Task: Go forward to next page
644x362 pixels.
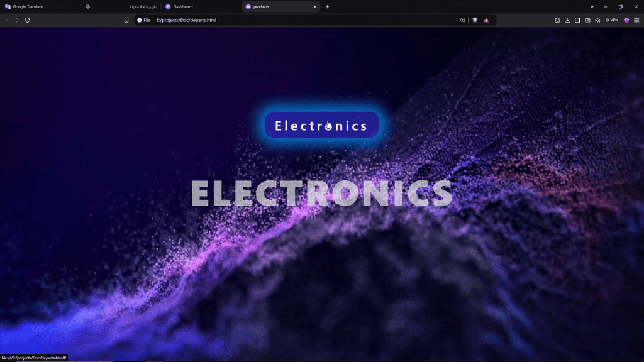Action: pos(17,20)
